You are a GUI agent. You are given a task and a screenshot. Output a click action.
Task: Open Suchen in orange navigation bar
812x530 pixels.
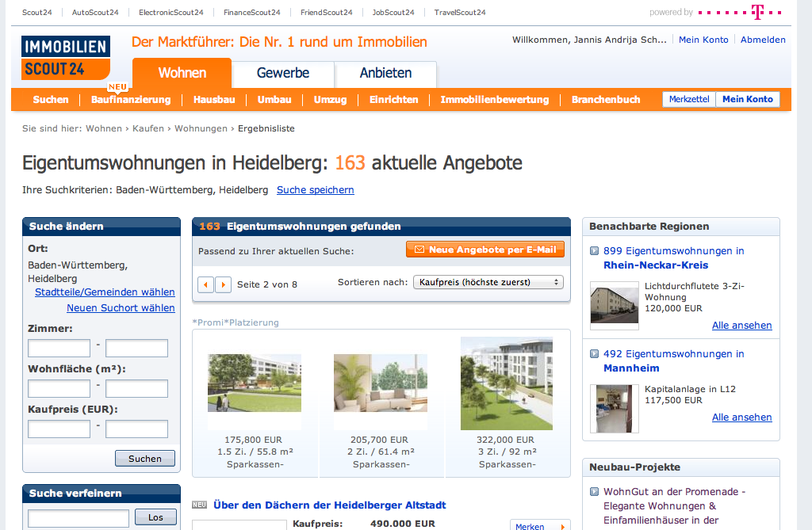[51, 99]
